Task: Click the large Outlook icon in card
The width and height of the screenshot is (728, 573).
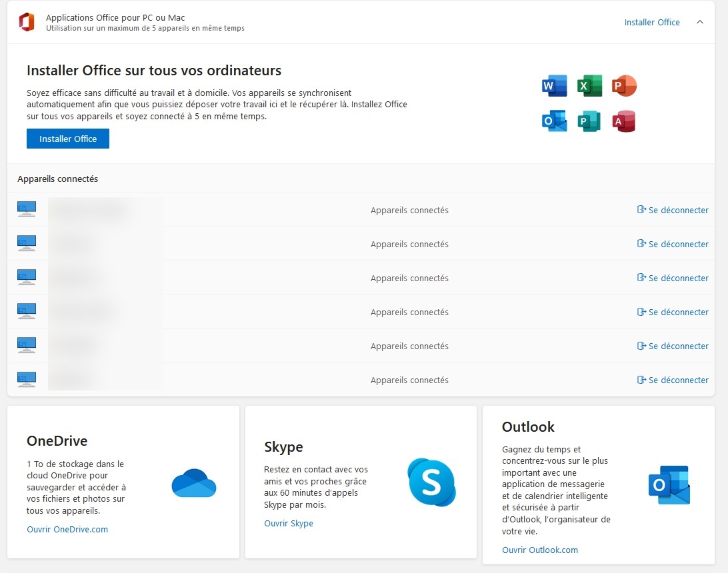Action: coord(669,485)
